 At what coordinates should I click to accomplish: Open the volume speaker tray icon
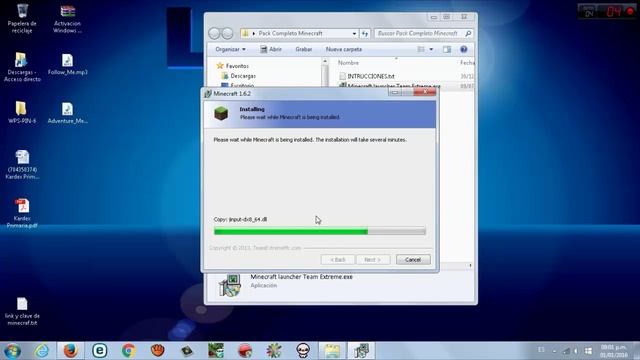(x=576, y=351)
